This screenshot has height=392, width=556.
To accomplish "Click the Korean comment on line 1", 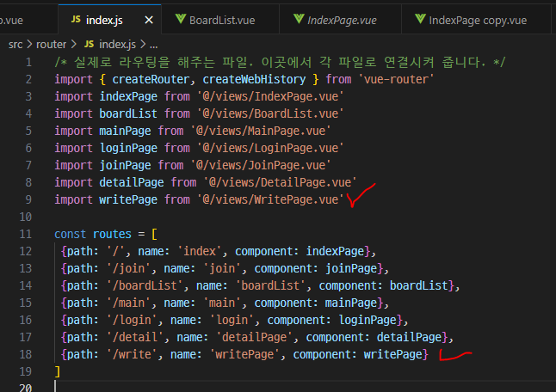I will 280,62.
